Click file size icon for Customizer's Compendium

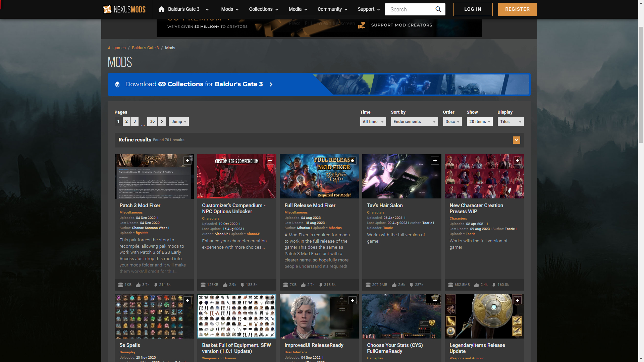tap(203, 285)
